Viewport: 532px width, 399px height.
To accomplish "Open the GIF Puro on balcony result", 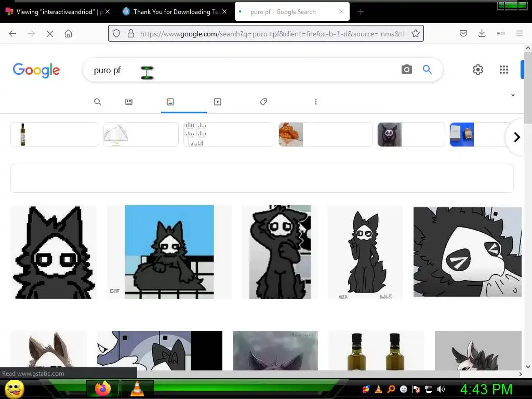I will click(x=169, y=252).
